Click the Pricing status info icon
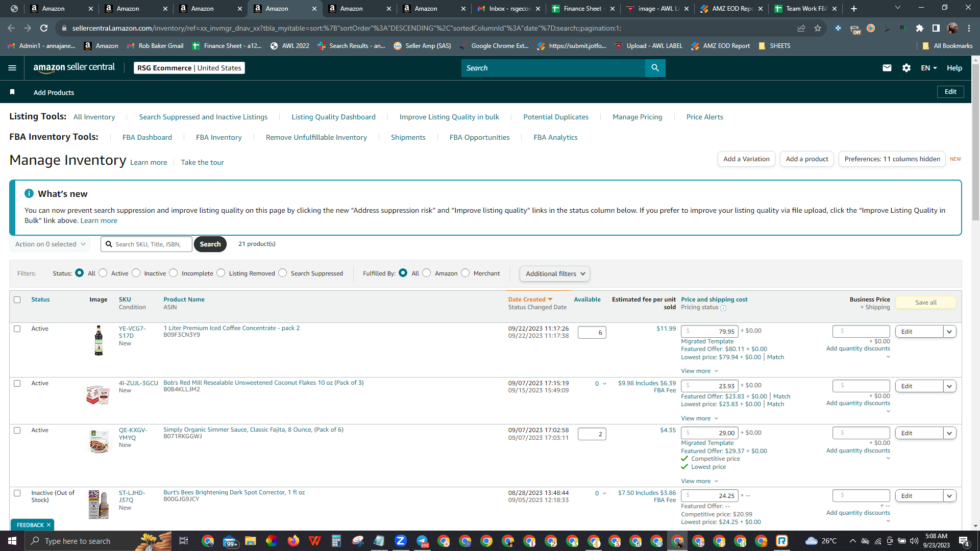This screenshot has height=551, width=980. (x=723, y=308)
